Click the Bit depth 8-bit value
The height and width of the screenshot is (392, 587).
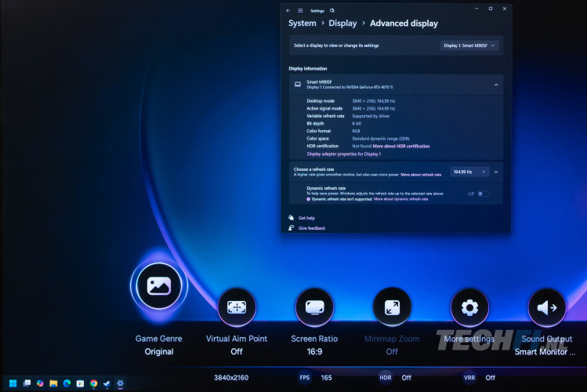coord(357,124)
